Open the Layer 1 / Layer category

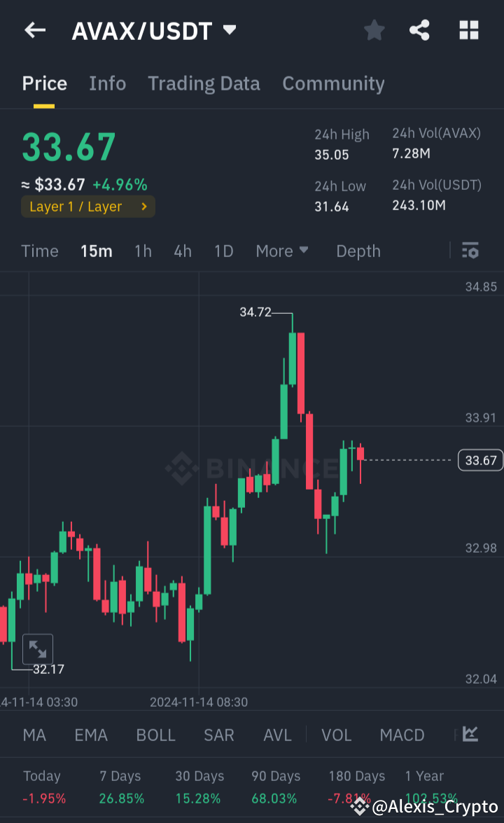(x=87, y=207)
